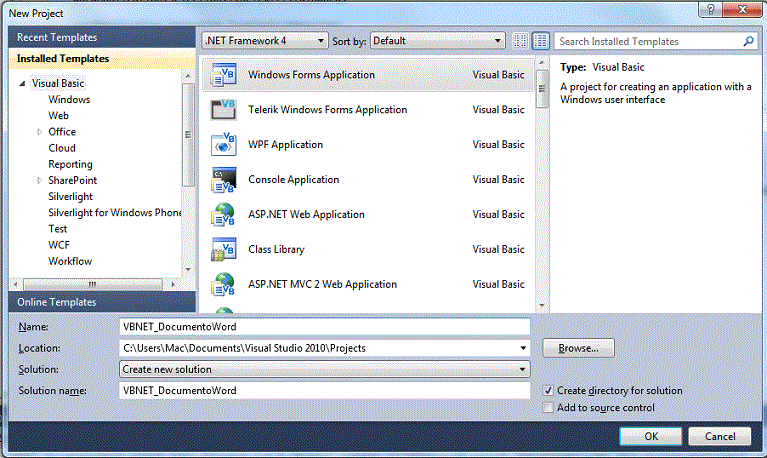Select the ASP.NET Web Application icon
767x458 pixels.
click(x=222, y=215)
